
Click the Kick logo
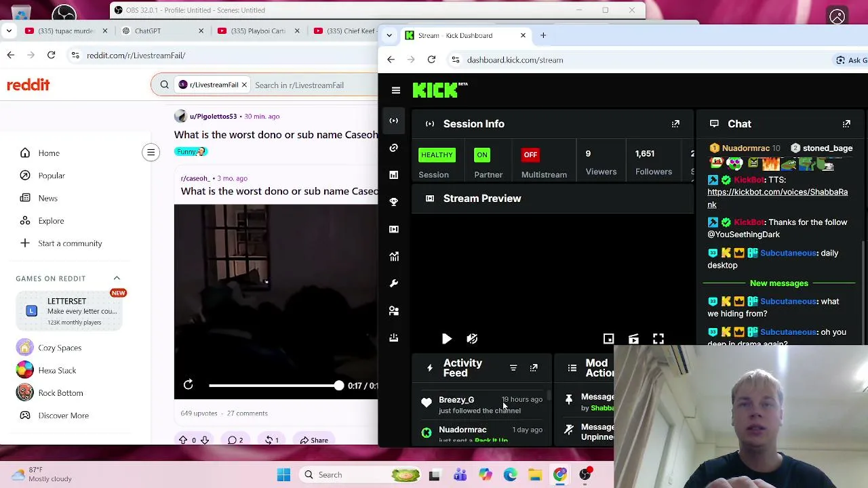pyautogui.click(x=439, y=90)
